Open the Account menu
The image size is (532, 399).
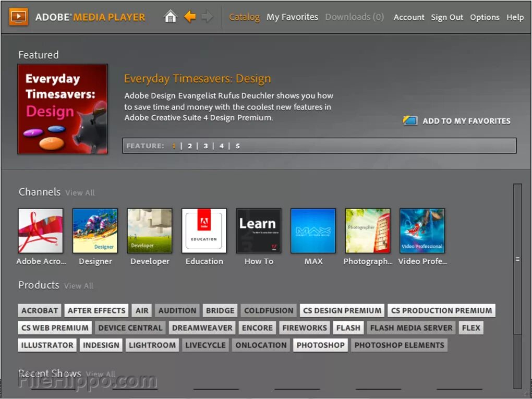pos(409,17)
